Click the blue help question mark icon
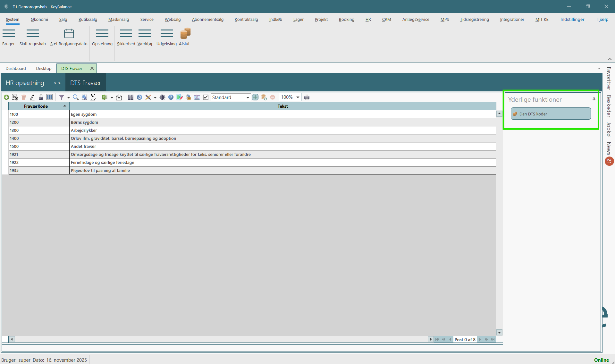 coord(171,97)
